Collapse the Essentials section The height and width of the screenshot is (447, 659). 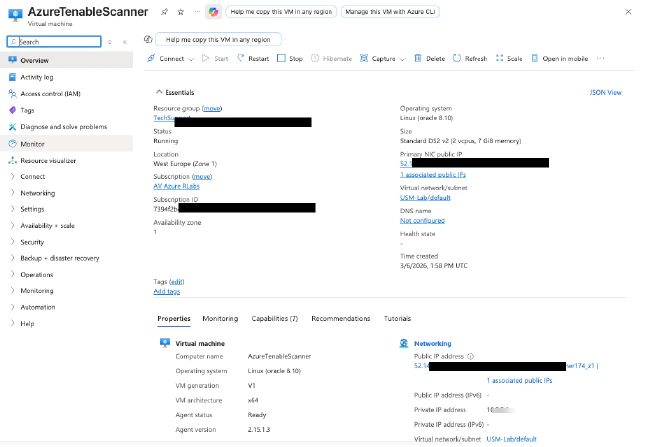coord(175,92)
